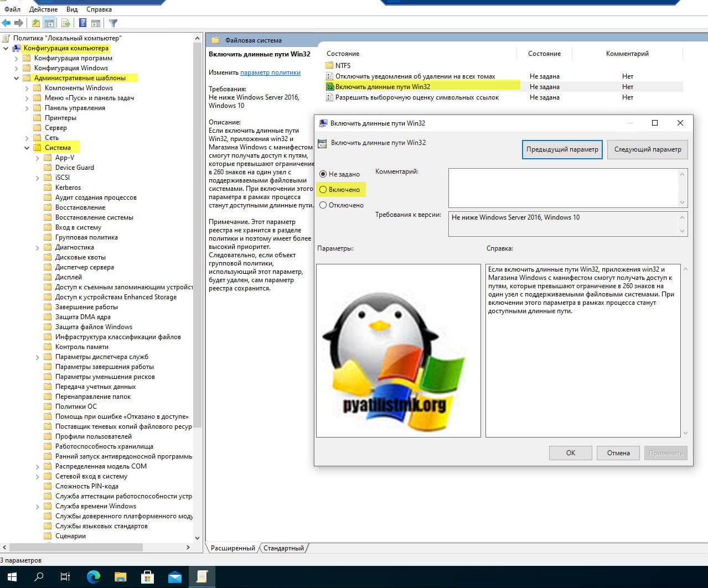Expand the 'Компоненты Windows' node
This screenshot has width=708, height=588.
click(x=27, y=88)
